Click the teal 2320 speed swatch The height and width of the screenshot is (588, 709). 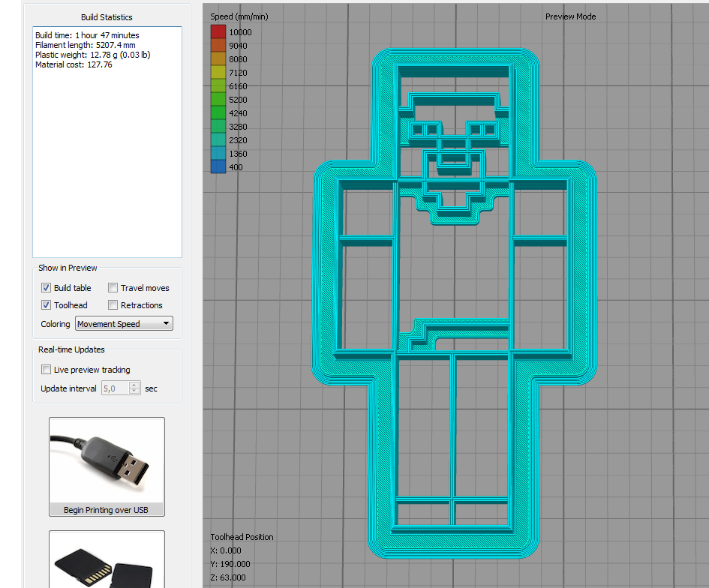point(218,140)
